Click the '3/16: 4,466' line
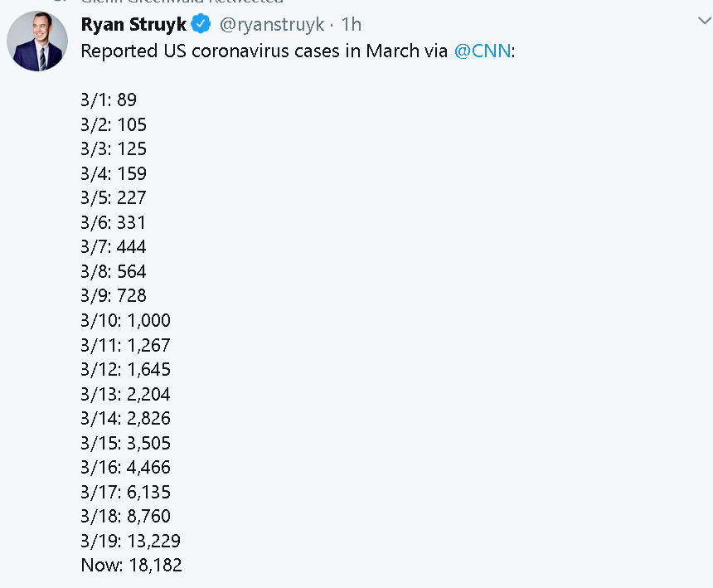The height and width of the screenshot is (588, 713). (x=125, y=468)
